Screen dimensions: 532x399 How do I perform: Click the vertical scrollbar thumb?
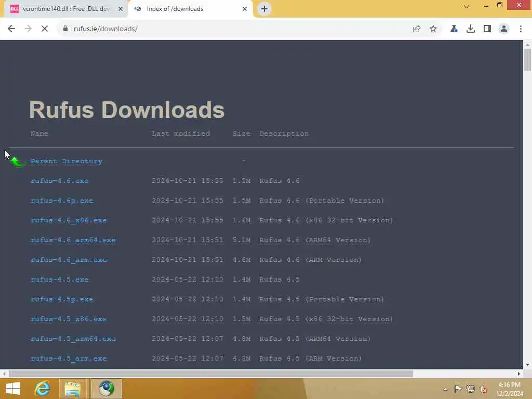(x=527, y=60)
